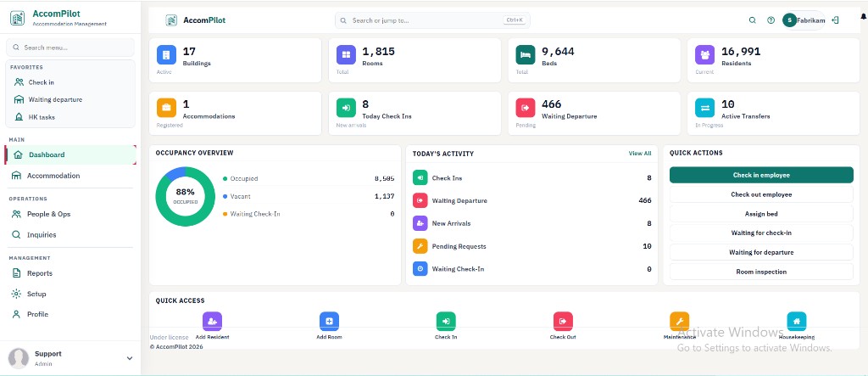Click the Search menu field in sidebar
The image size is (868, 376).
point(70,48)
